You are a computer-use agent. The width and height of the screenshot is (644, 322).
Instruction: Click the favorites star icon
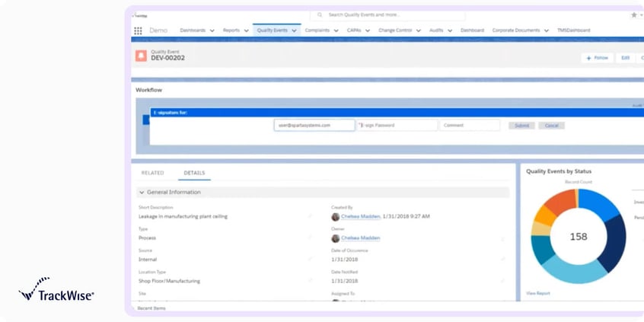coord(634,14)
